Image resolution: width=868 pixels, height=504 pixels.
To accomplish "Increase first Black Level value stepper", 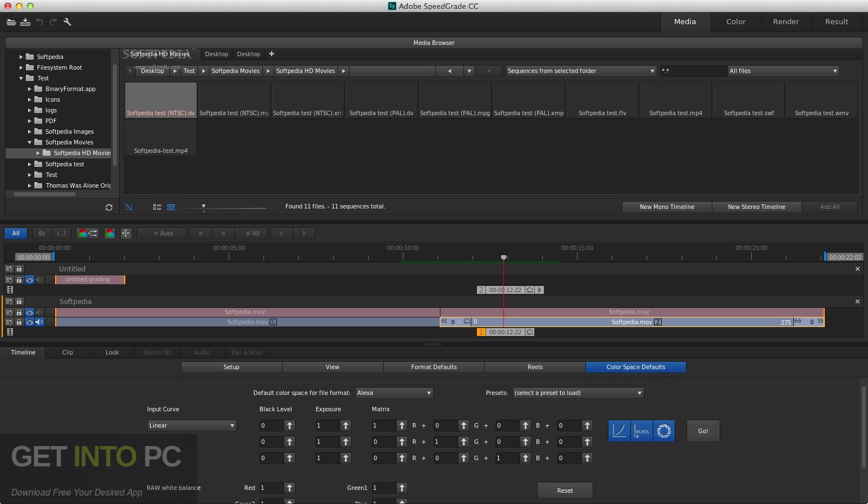I will coord(289,425).
